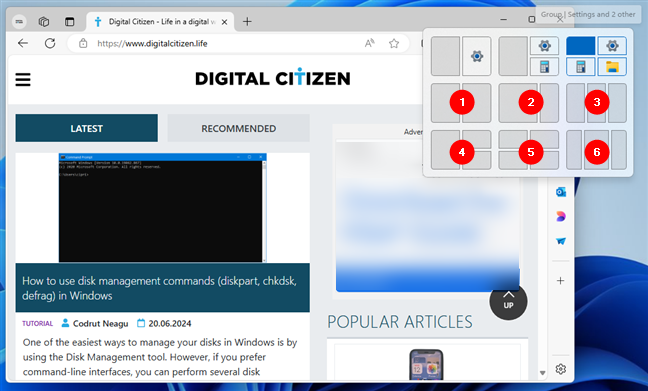Click the UP back-to-top button

coord(508,301)
